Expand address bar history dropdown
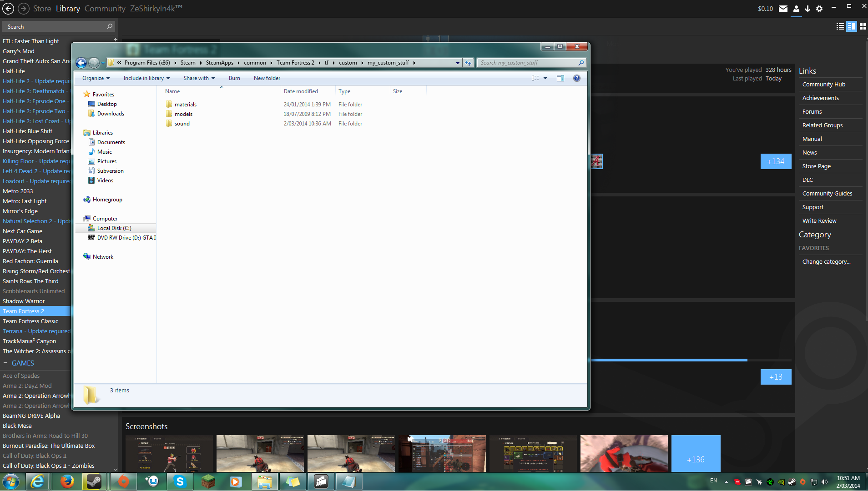The height and width of the screenshot is (491, 868). coord(458,63)
